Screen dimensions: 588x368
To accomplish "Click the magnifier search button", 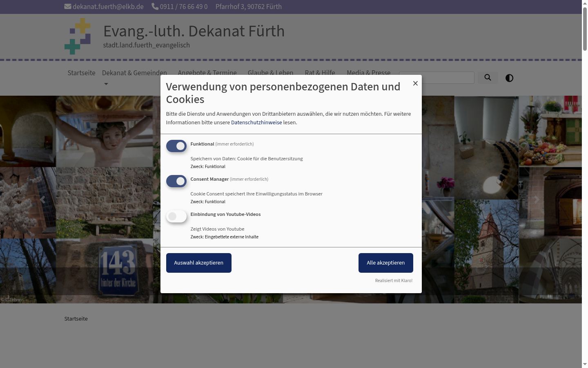I will [x=488, y=77].
